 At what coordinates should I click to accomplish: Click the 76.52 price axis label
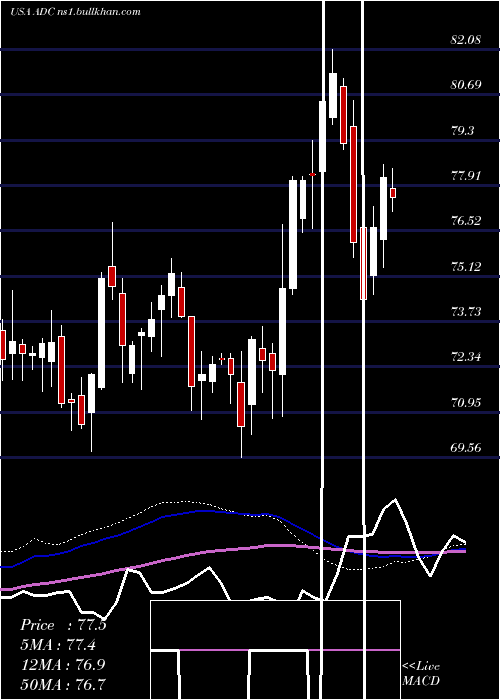pos(466,221)
